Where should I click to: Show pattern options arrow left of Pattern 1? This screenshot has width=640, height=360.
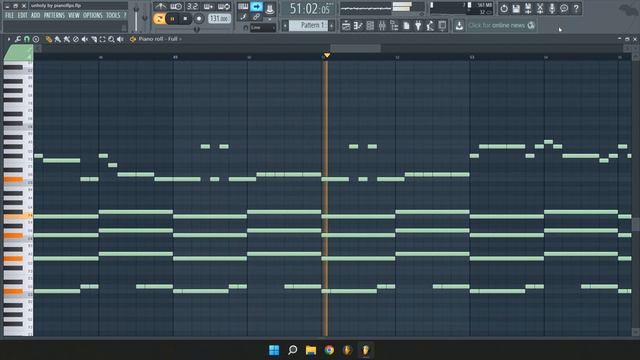(x=285, y=26)
